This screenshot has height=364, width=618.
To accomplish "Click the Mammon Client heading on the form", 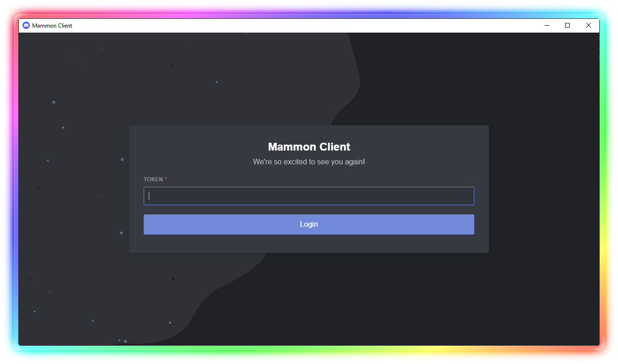I will coord(309,146).
